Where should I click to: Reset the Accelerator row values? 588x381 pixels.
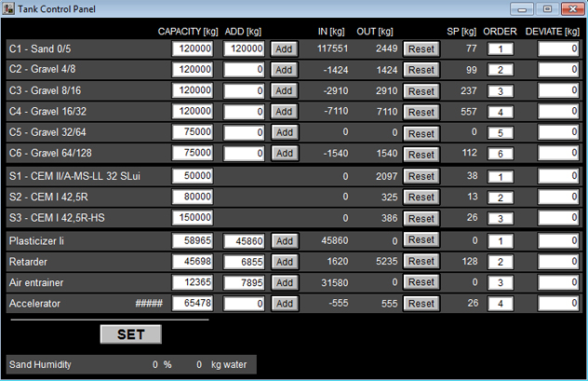pos(421,304)
